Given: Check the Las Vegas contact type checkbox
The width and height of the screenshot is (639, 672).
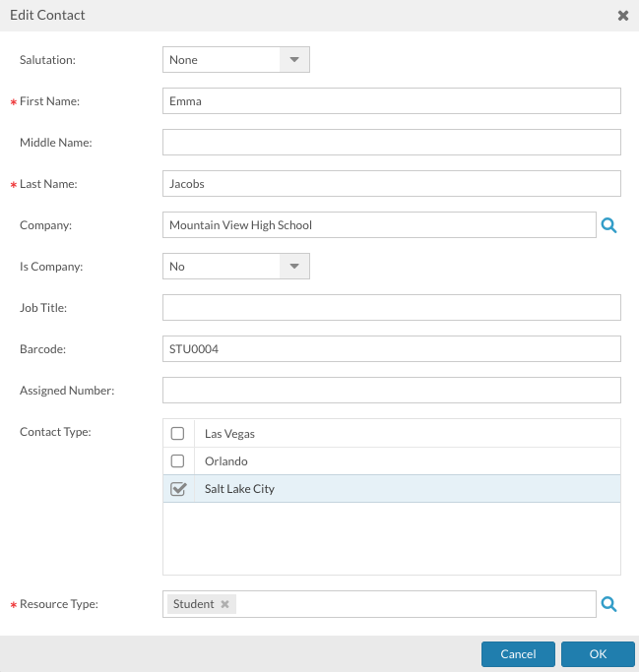Looking at the screenshot, I should click(178, 433).
